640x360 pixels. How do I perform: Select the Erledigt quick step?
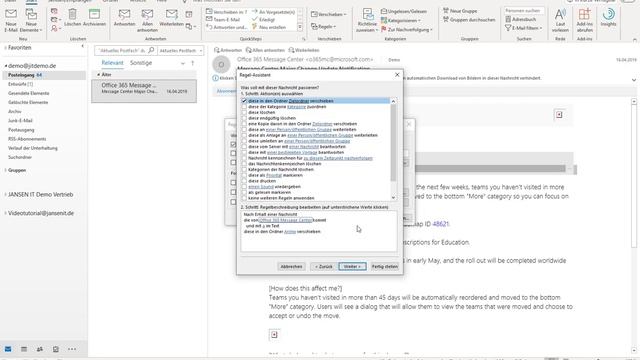[264, 19]
